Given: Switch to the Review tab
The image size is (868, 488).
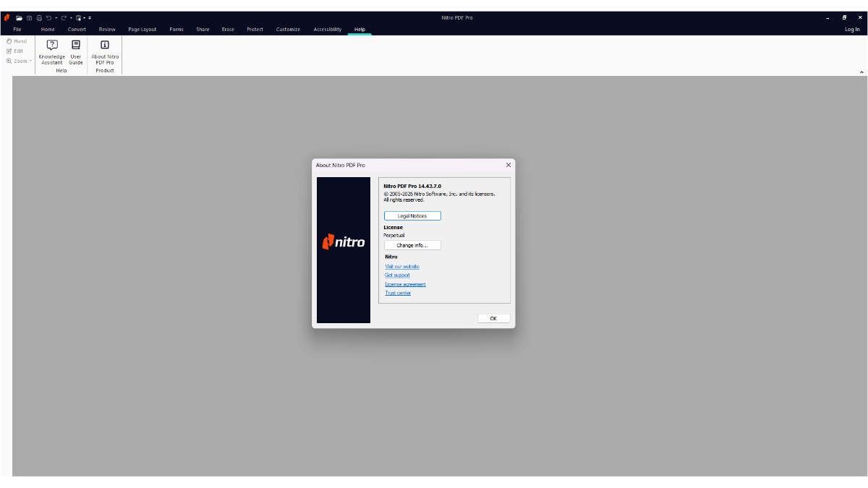Looking at the screenshot, I should coord(107,30).
